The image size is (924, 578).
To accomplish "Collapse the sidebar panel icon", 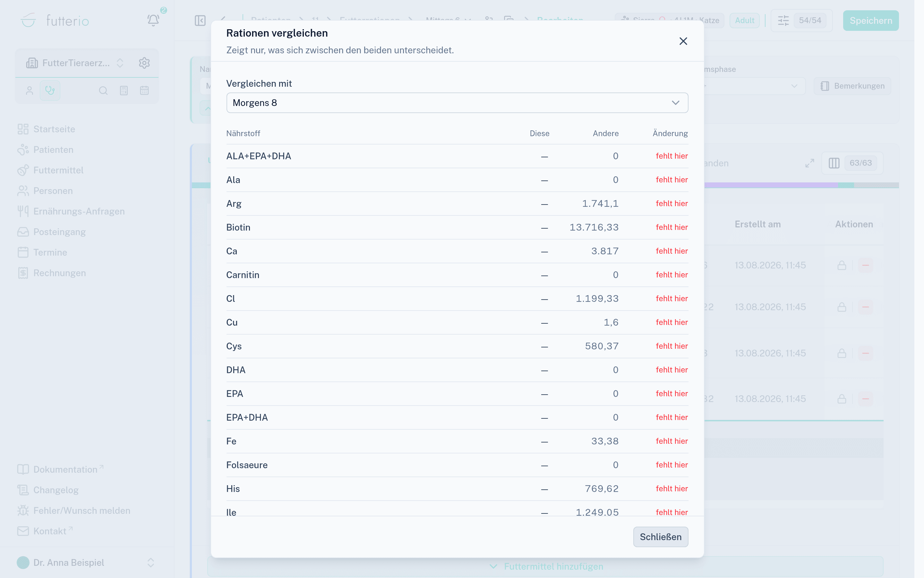I will point(200,20).
